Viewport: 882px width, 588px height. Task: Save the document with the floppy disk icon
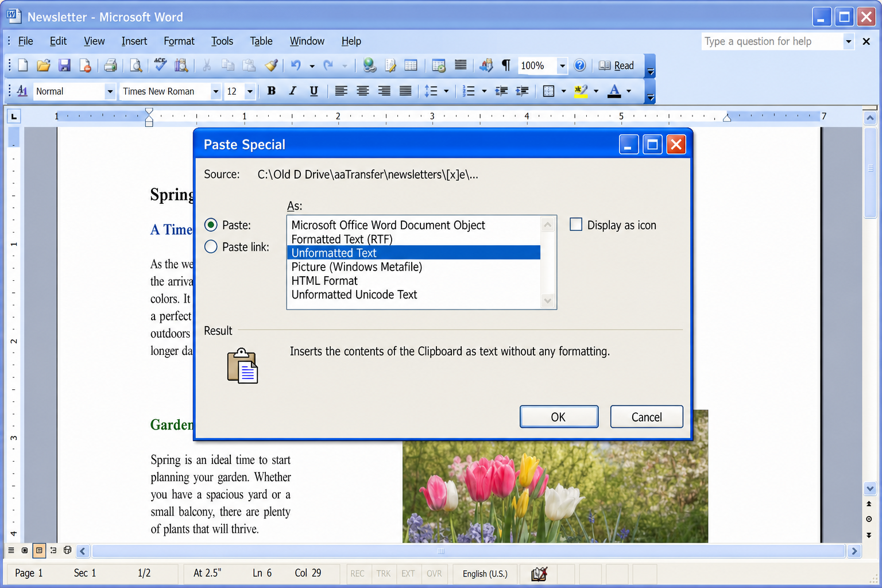[x=64, y=65]
